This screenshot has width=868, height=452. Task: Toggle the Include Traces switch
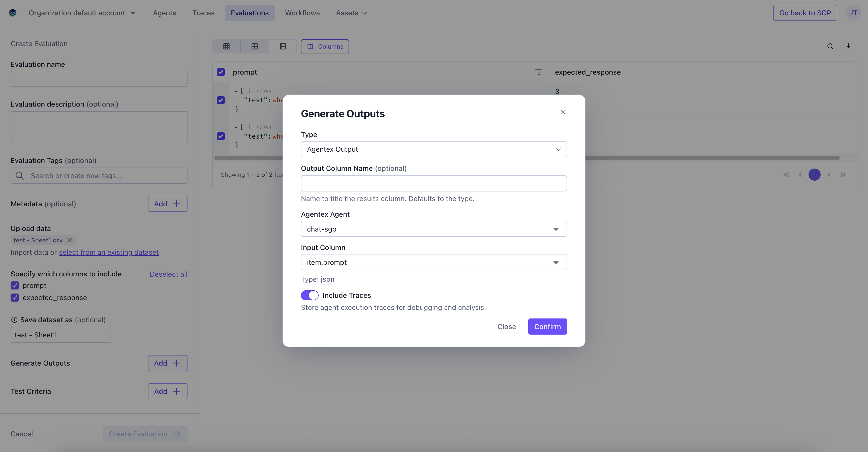pyautogui.click(x=309, y=295)
